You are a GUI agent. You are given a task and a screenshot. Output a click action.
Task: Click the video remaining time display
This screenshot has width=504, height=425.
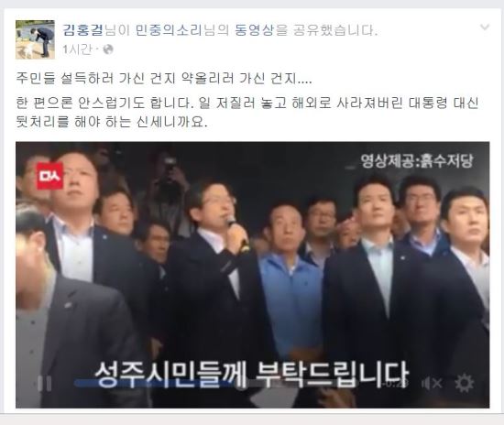point(395,384)
